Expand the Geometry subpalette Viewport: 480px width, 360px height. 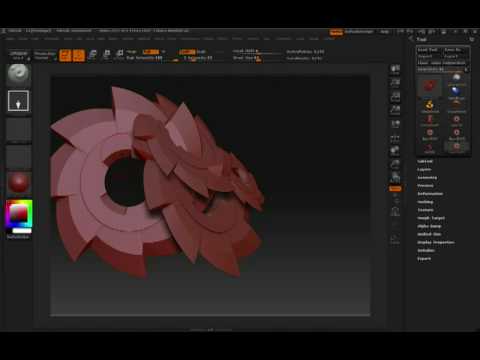tap(427, 178)
